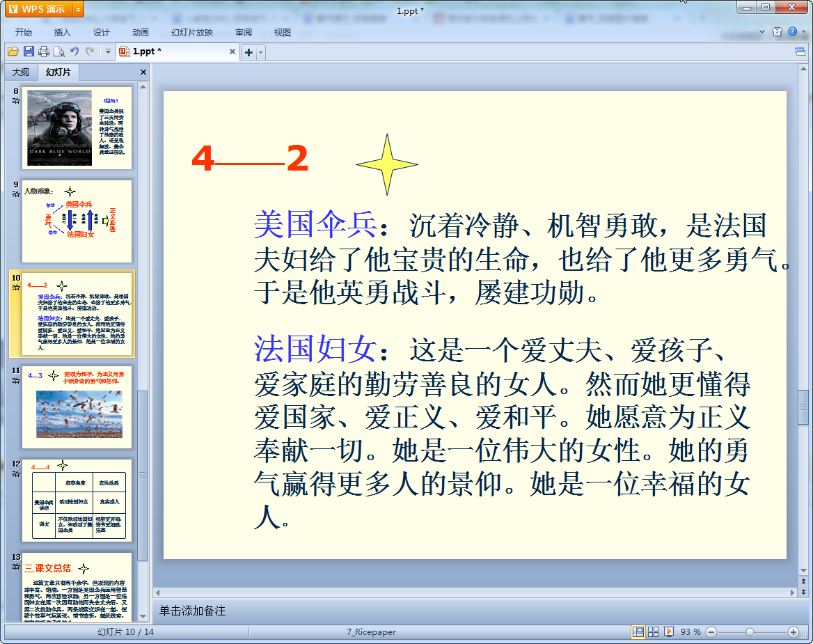Close the slide thumbnail side panel

point(143,72)
